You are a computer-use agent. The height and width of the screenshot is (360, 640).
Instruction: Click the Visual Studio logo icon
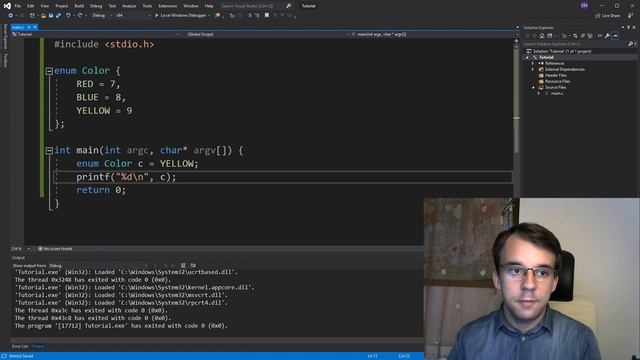7,6
